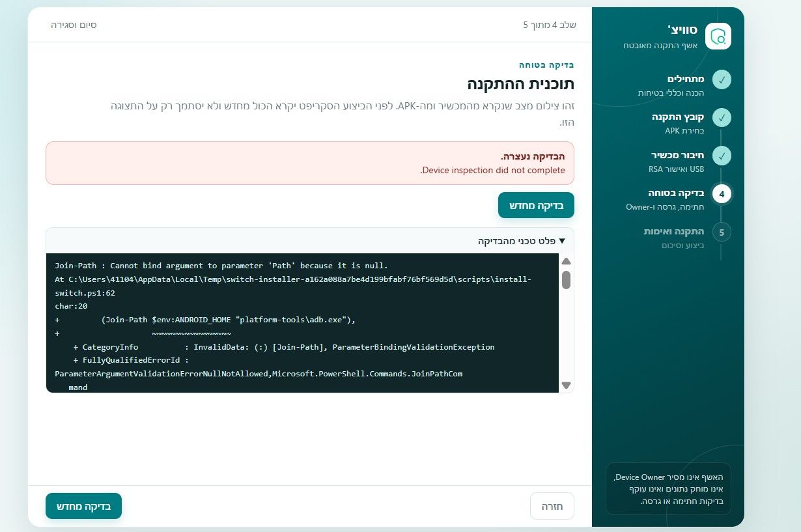Viewport: 801px width, 532px height.
Task: Click 'Device inspection did not complete' message
Action: click(493, 171)
